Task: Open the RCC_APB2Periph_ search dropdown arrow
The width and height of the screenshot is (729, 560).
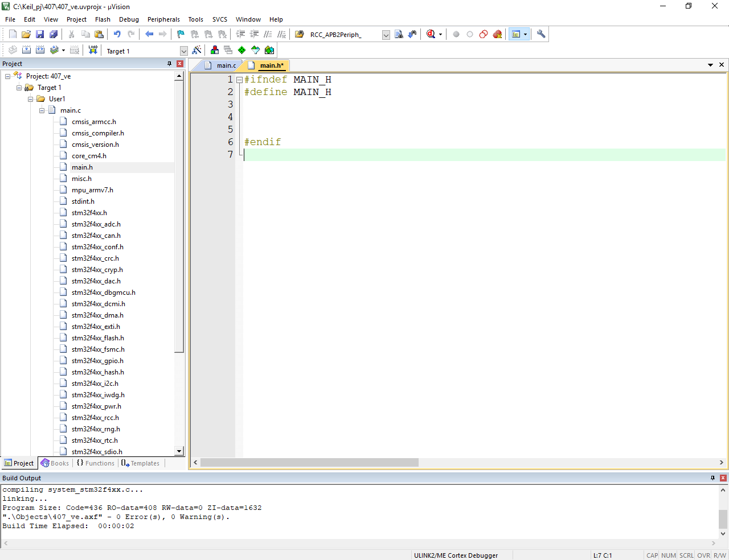Action: point(386,35)
